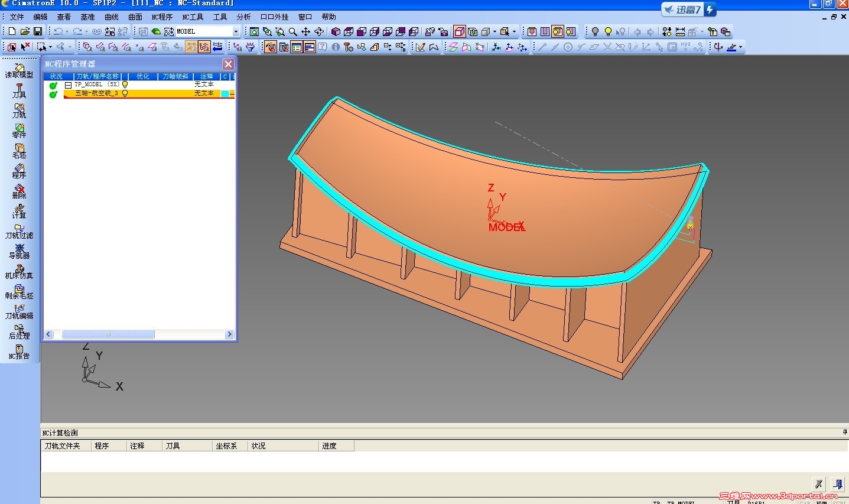Screen dimensions: 849x504
Task: Generate the NC报告 (NC report)
Action: pyautogui.click(x=19, y=352)
